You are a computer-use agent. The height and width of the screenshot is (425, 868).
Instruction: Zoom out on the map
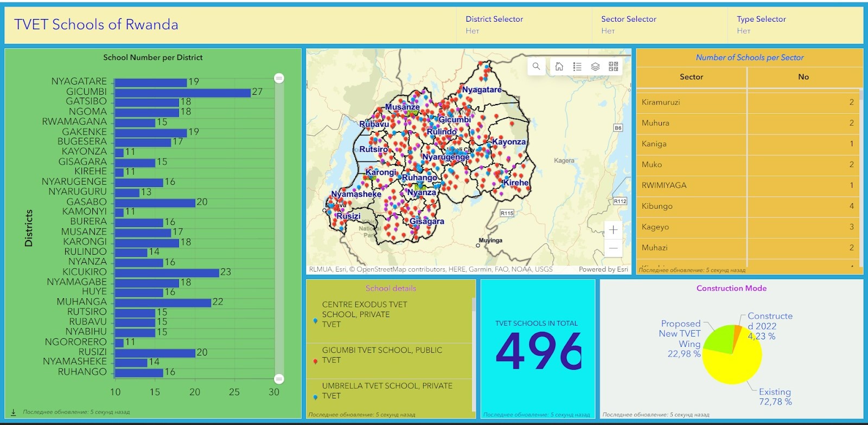click(613, 248)
